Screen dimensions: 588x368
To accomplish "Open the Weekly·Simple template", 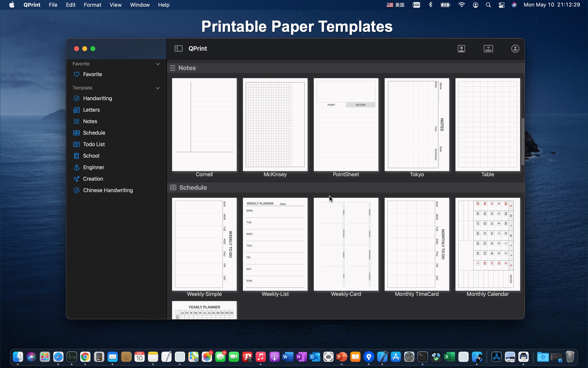I will coord(204,244).
